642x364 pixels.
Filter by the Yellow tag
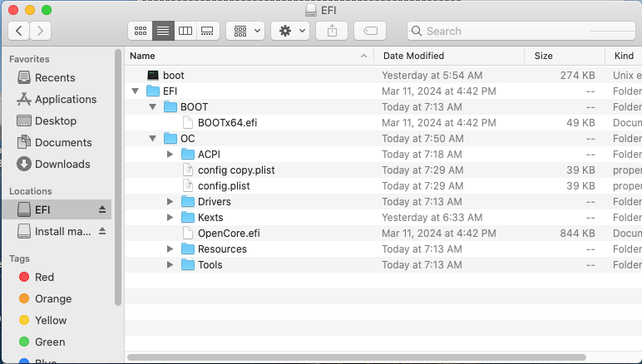pyautogui.click(x=42, y=320)
